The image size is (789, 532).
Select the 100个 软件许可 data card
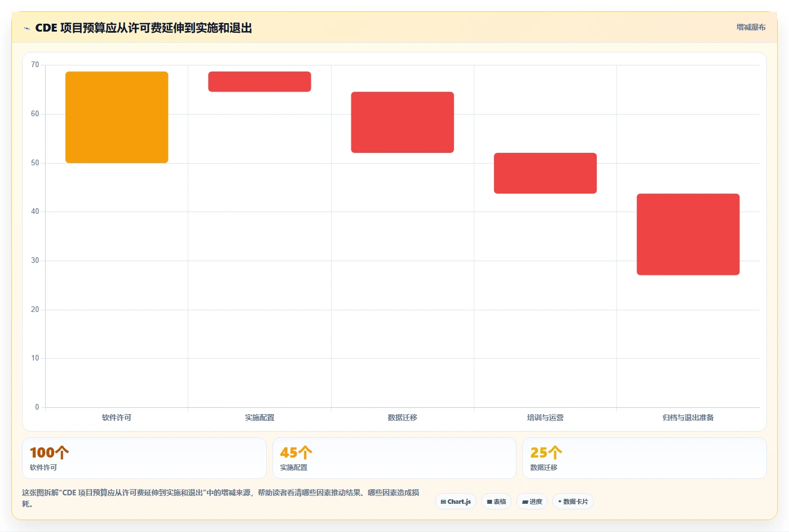(144, 458)
